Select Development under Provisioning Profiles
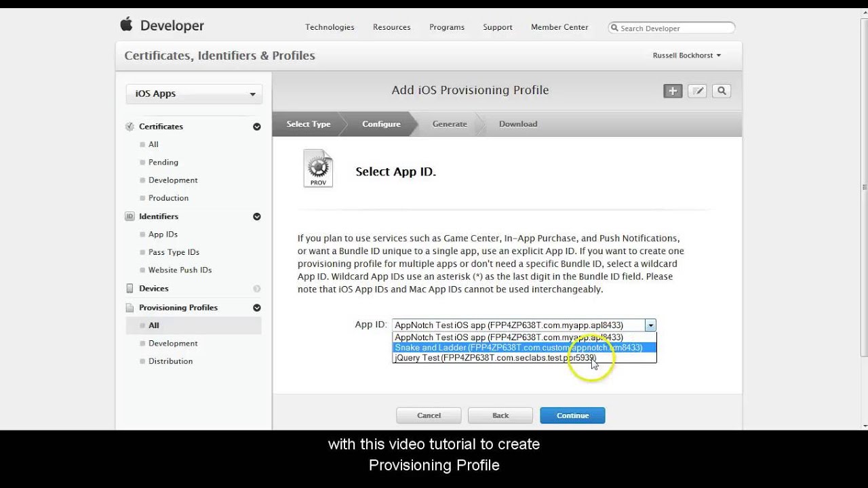The width and height of the screenshot is (868, 488). (x=173, y=344)
